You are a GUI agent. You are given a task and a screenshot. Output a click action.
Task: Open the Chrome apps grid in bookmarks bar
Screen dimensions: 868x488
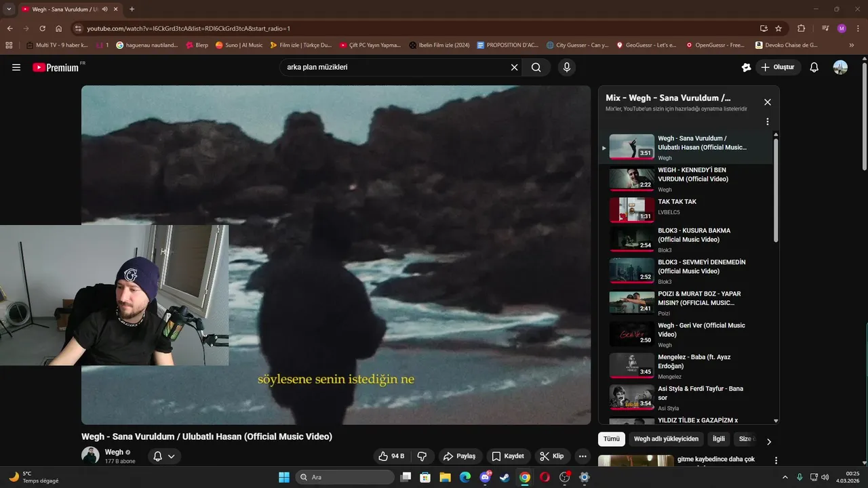pos(9,45)
